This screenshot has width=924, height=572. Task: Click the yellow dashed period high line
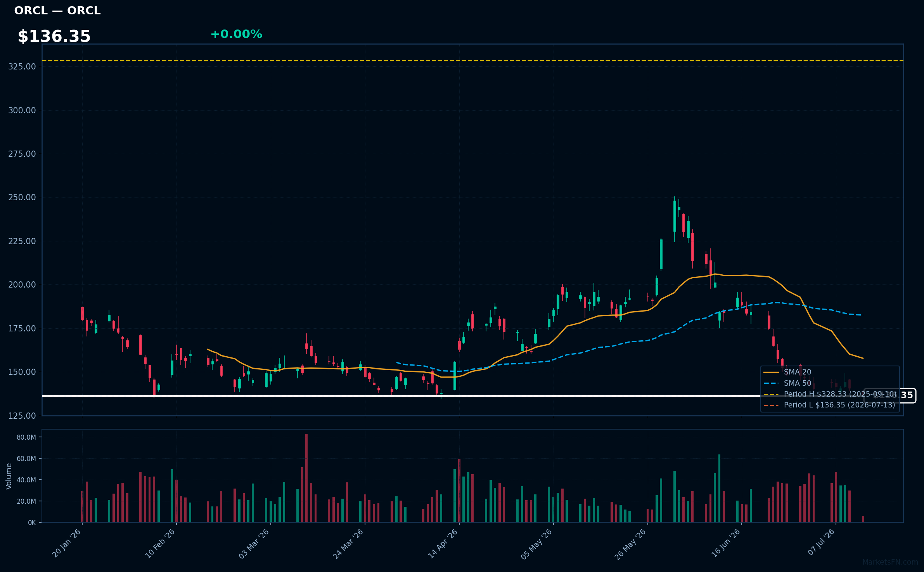(x=472, y=61)
